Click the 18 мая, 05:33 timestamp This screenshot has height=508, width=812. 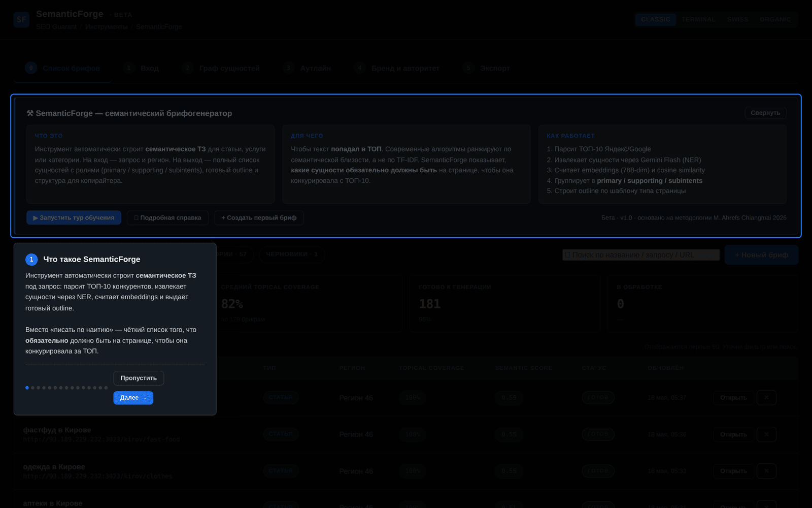tap(667, 471)
